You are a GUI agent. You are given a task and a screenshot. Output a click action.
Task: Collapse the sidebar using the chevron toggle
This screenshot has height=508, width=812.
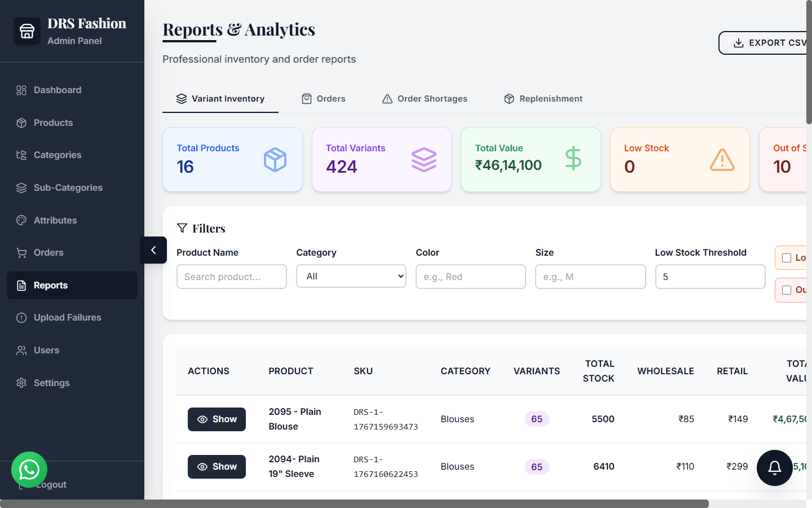(153, 250)
